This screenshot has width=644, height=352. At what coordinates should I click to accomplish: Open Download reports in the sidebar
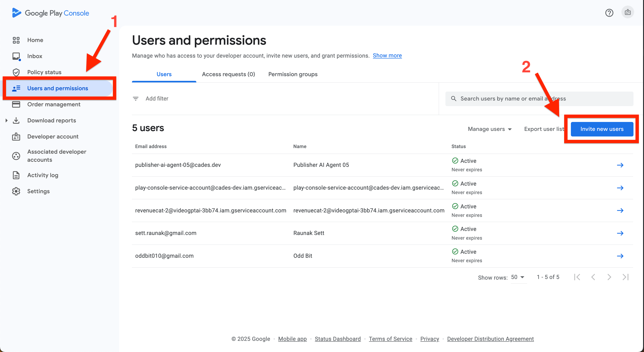[51, 121]
